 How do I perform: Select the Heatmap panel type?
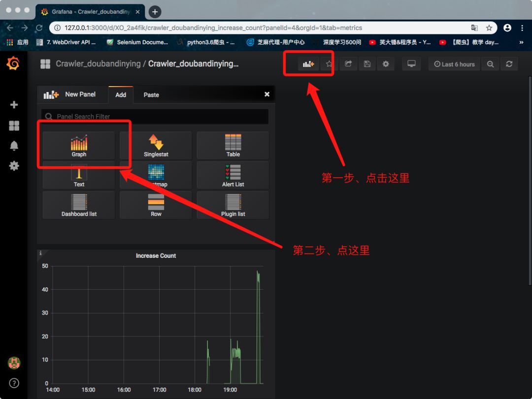coord(156,175)
